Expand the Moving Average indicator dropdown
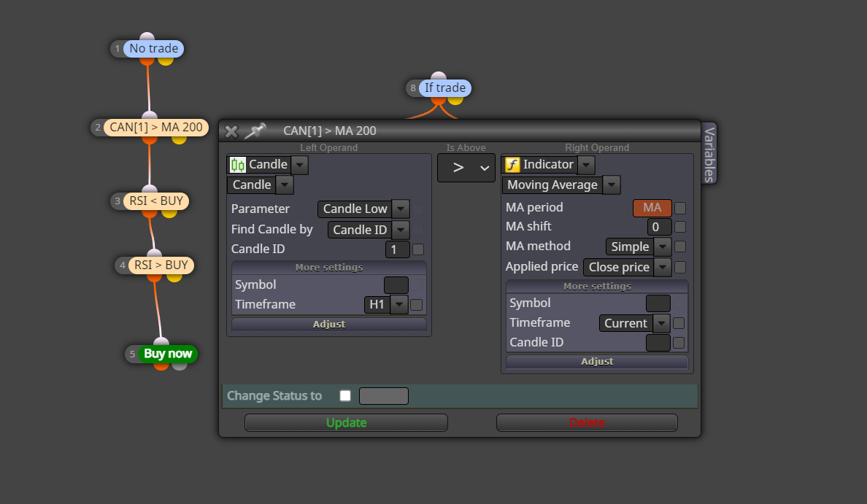This screenshot has height=504, width=867. (x=612, y=185)
